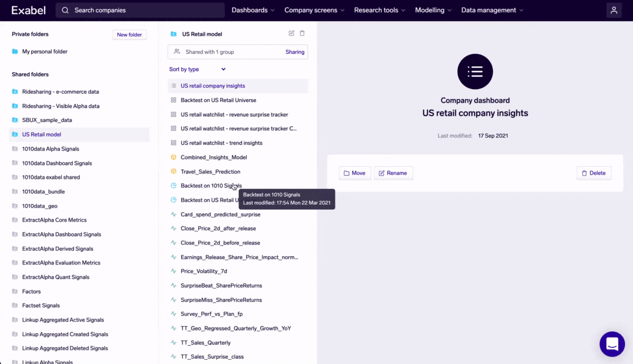Click the Rename button
The image size is (633, 364).
[x=393, y=173]
